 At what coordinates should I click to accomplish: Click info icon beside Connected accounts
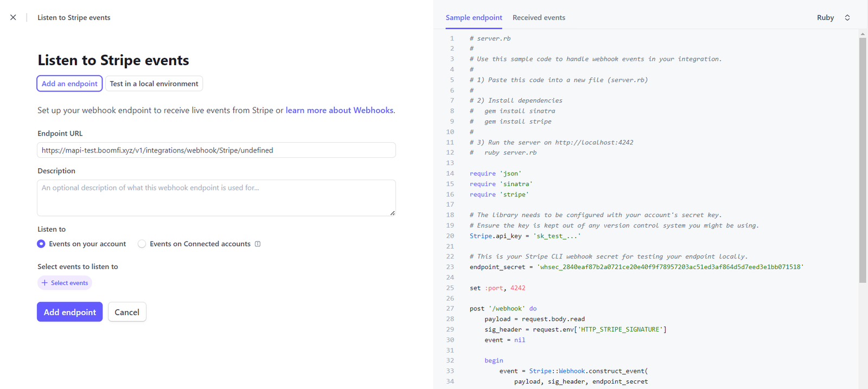258,244
